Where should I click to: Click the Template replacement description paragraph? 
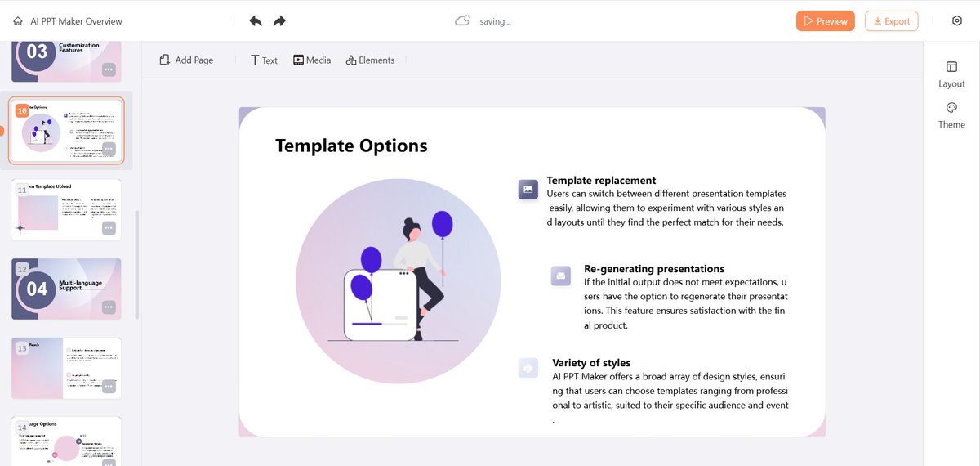click(x=666, y=208)
